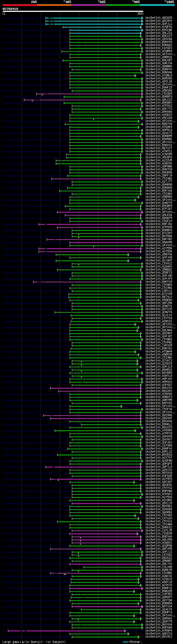This screenshot has height=644, width=177.
Task: Click the cyan ~100% legend color segment
Action: pyautogui.click(x=157, y=5)
